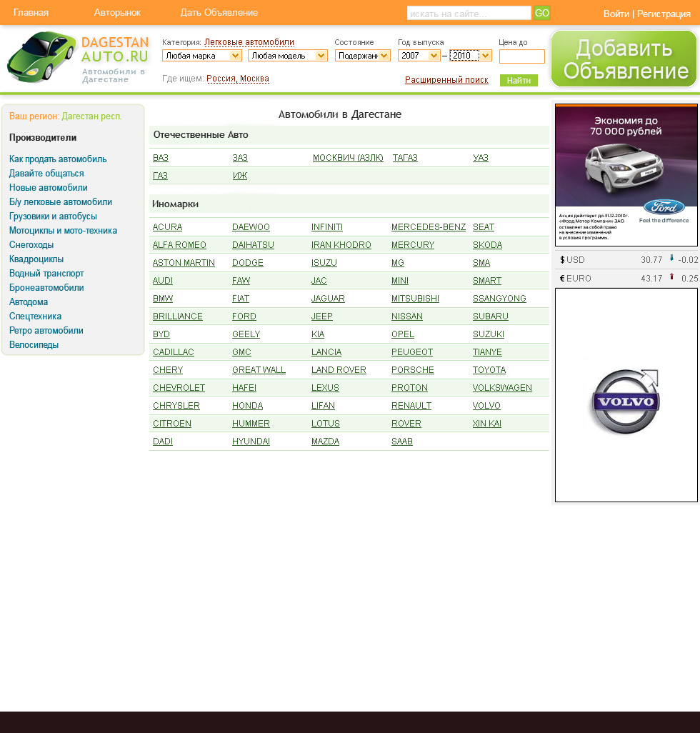Viewport: 700px width, 733px height.
Task: Open the ВАЗ manufacturer link
Action: pos(160,158)
